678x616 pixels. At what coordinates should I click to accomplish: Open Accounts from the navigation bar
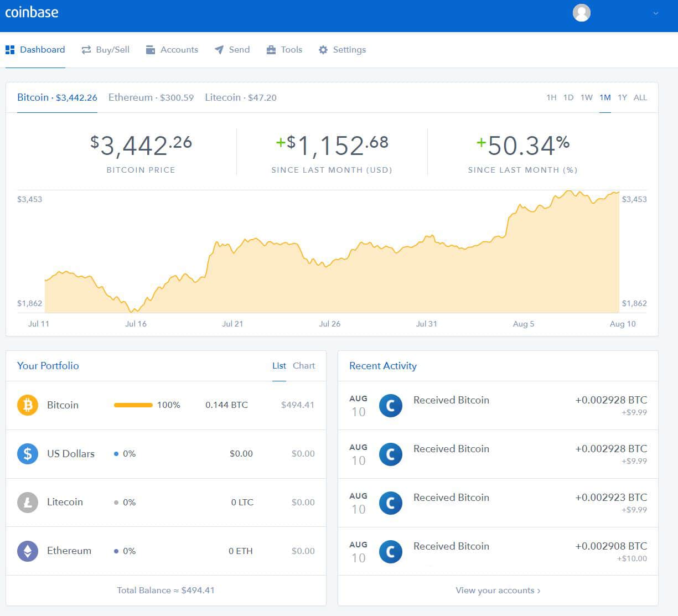[x=172, y=49]
